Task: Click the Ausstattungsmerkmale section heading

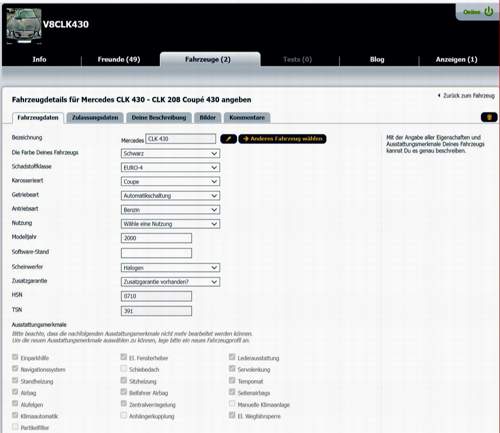Action: [39, 325]
